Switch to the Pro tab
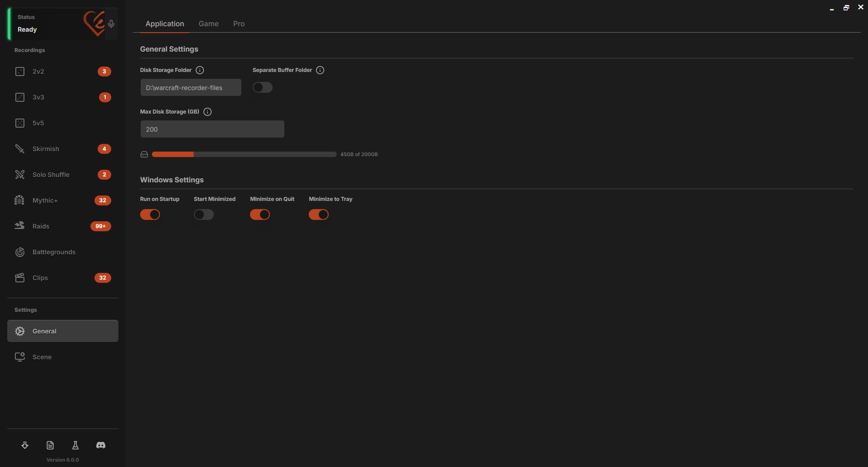Viewport: 868px width, 467px height. 239,24
